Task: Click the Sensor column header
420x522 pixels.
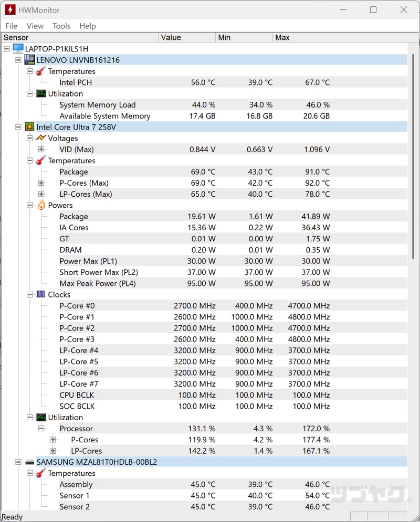Action: coord(80,38)
